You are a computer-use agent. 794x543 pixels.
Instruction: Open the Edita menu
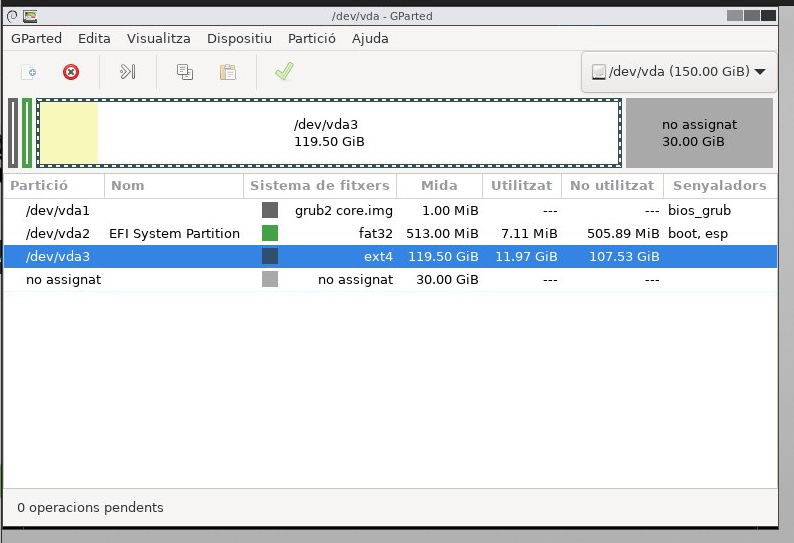[94, 38]
